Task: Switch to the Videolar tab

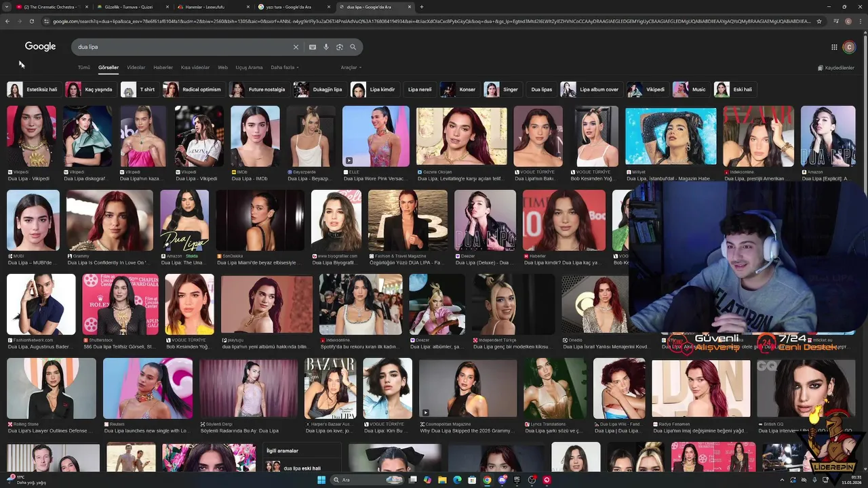Action: [136, 68]
